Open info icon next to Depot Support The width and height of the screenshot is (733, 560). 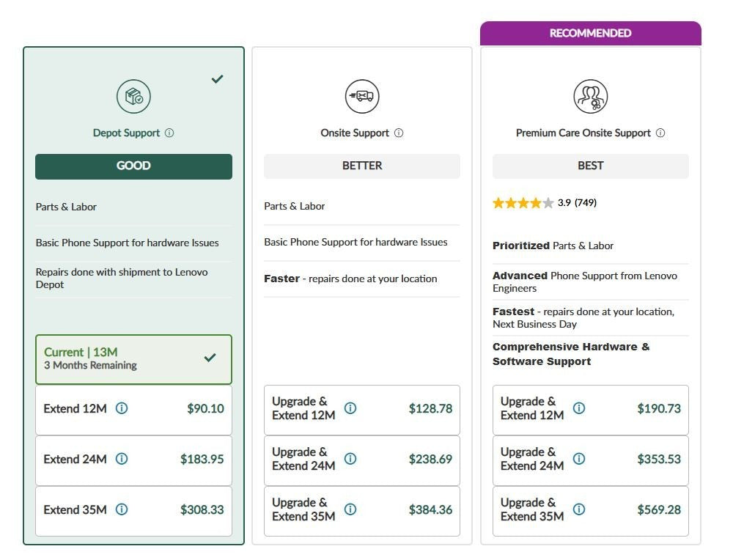(169, 133)
